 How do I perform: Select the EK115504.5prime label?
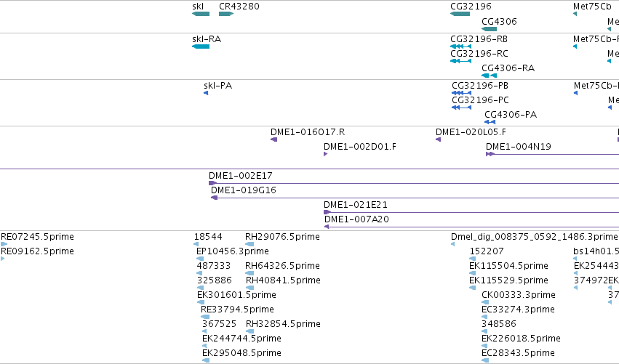pos(508,266)
